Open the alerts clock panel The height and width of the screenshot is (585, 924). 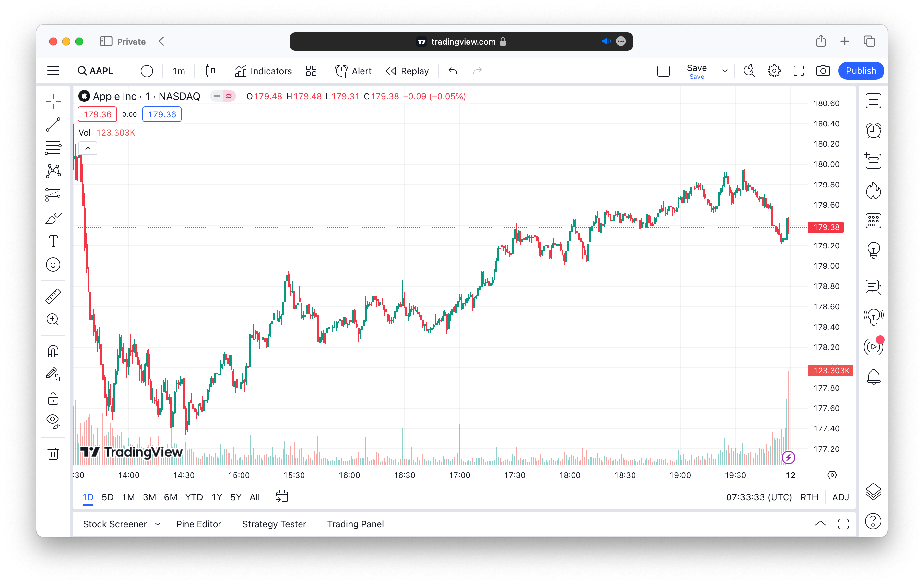click(873, 130)
